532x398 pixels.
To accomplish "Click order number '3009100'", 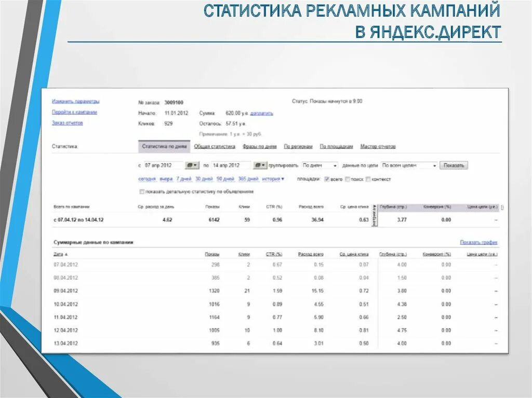I will click(174, 102).
